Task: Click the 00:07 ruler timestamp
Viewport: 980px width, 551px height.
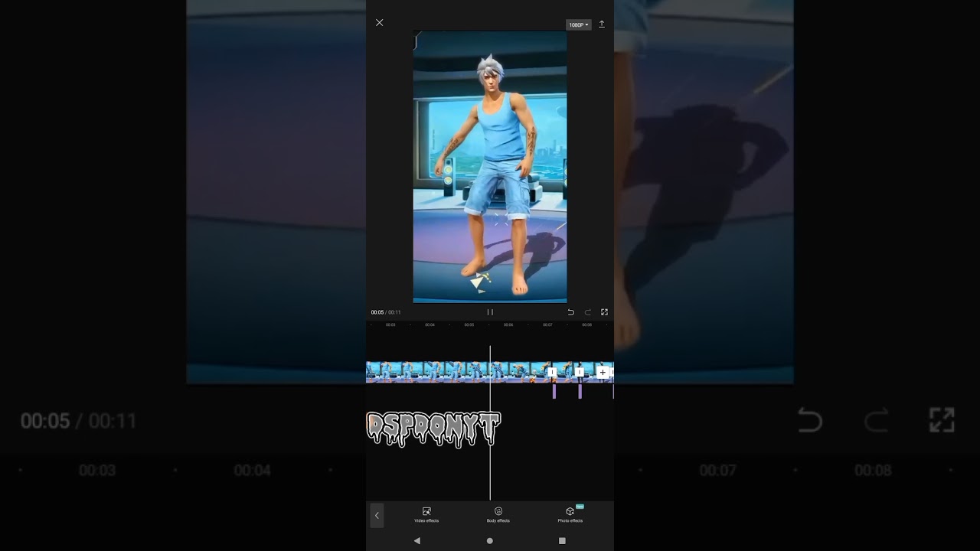Action: tap(547, 324)
